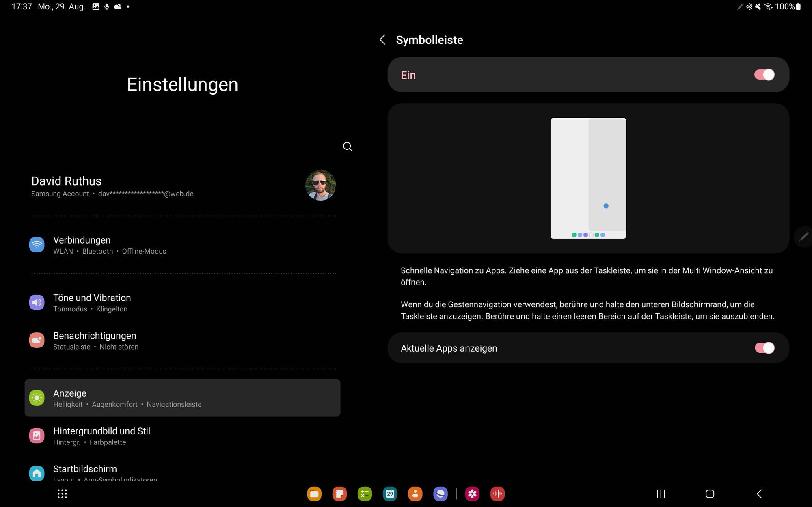This screenshot has height=507, width=812.
Task: Tap the teal home Startbildschirm icon
Action: point(37,473)
